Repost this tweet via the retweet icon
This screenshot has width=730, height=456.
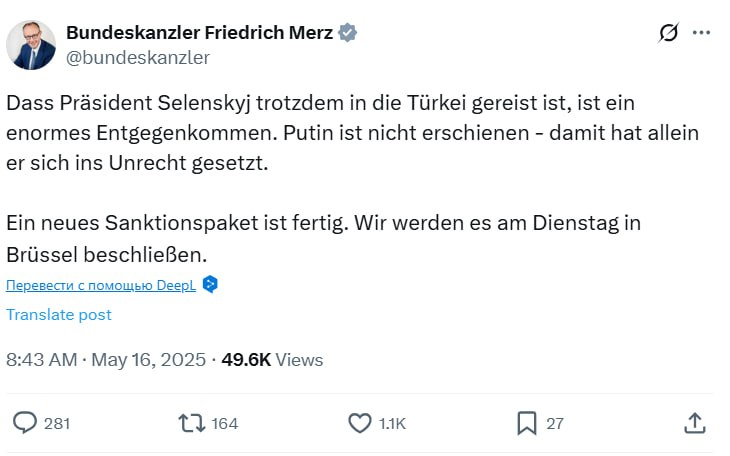coord(191,423)
